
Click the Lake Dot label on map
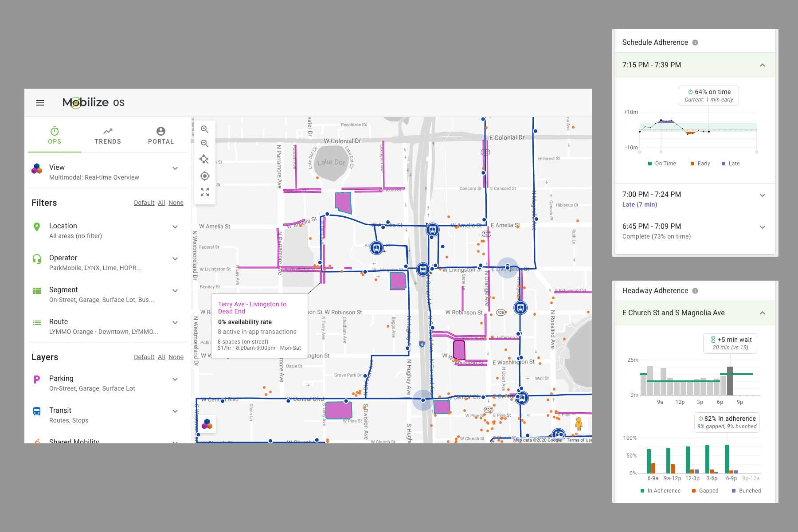331,163
